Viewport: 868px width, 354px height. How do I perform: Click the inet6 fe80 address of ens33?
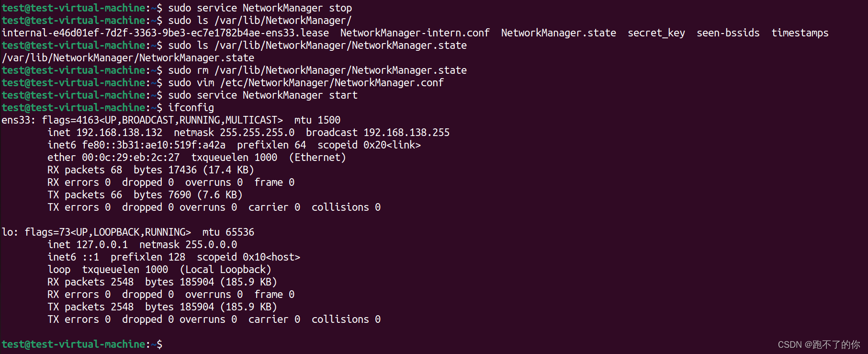pyautogui.click(x=154, y=145)
